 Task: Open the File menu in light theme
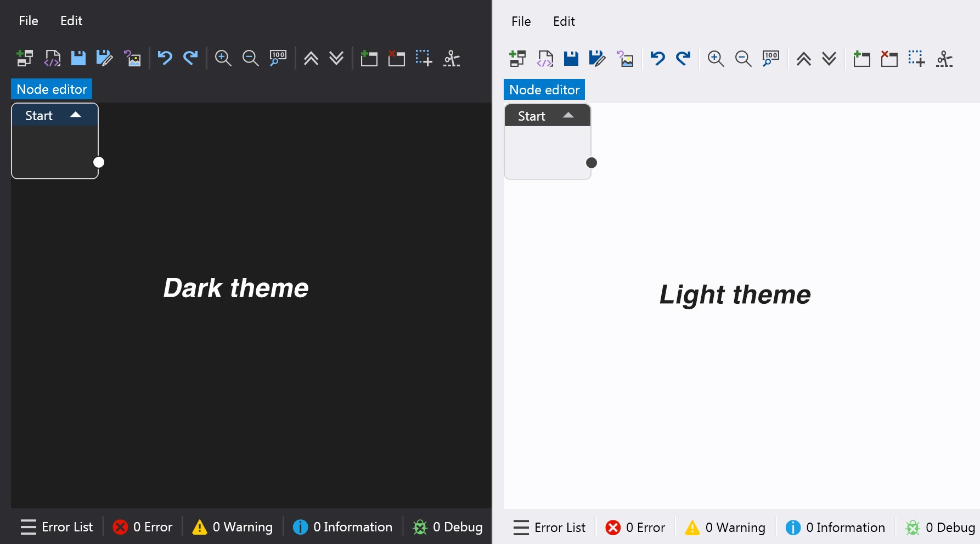point(521,21)
